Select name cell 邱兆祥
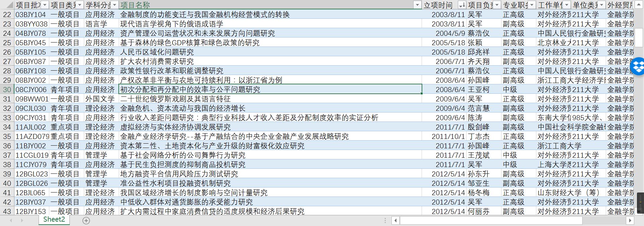 click(x=484, y=52)
